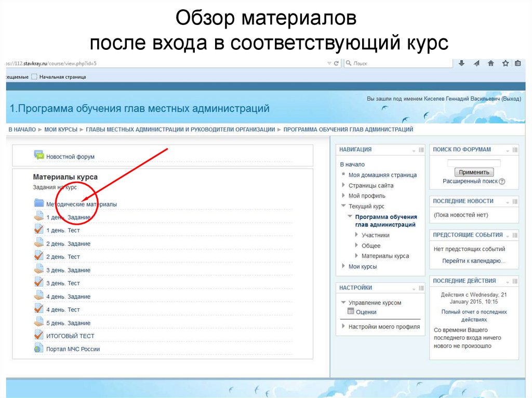Collapse the Текущий курс tree item
This screenshot has width=532, height=398.
(x=343, y=205)
